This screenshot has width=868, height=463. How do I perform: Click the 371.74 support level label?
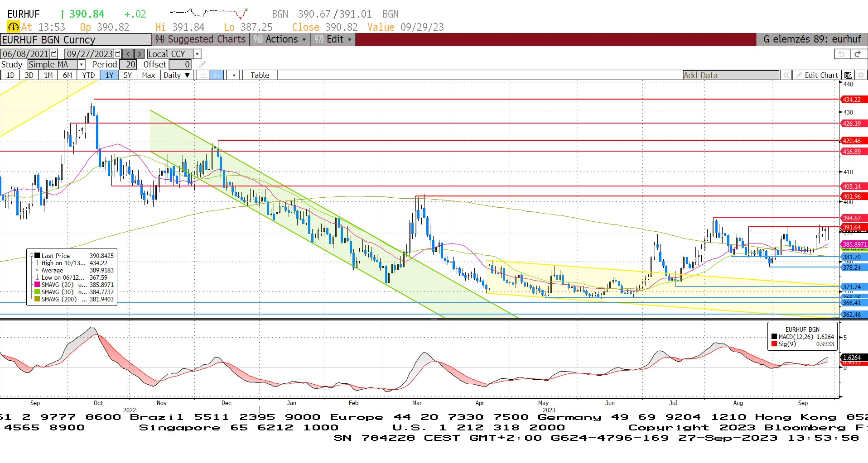[x=854, y=287]
